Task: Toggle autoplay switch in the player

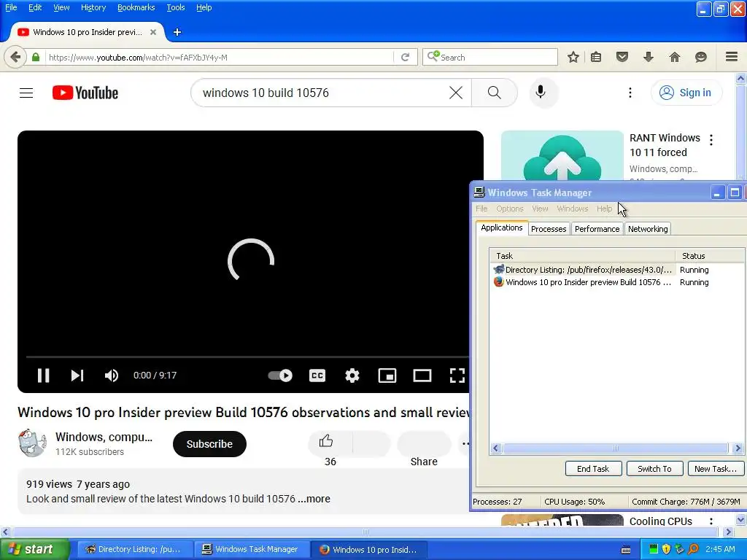Action: click(x=280, y=376)
